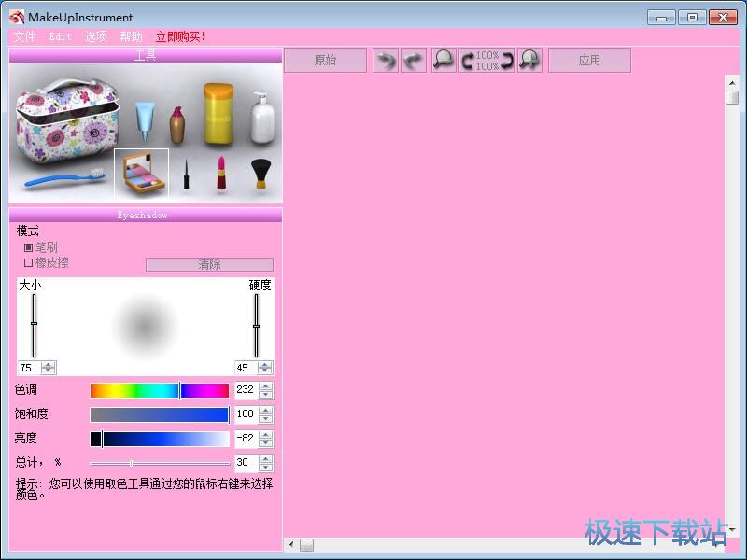Image resolution: width=747 pixels, height=560 pixels.
Task: Enable the 笔刷 brush mode
Action: [28, 247]
